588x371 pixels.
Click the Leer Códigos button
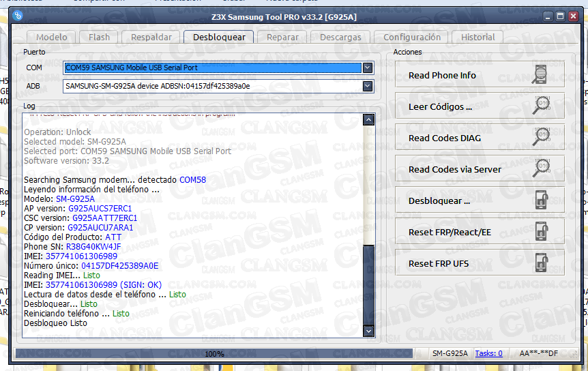point(480,106)
